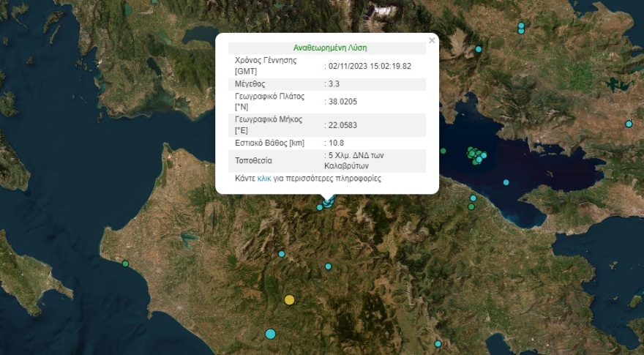Click the 'Μέγεθος' label
644x355 pixels.
[x=250, y=84]
